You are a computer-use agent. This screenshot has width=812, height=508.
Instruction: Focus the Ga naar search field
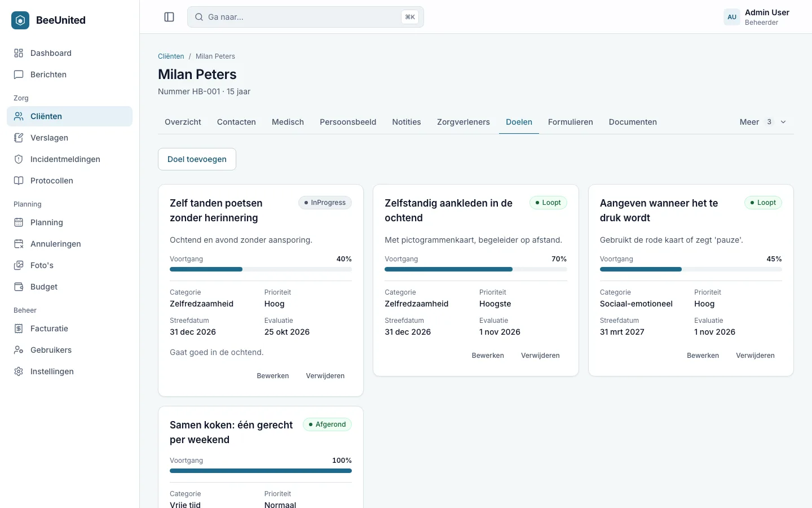(x=306, y=17)
